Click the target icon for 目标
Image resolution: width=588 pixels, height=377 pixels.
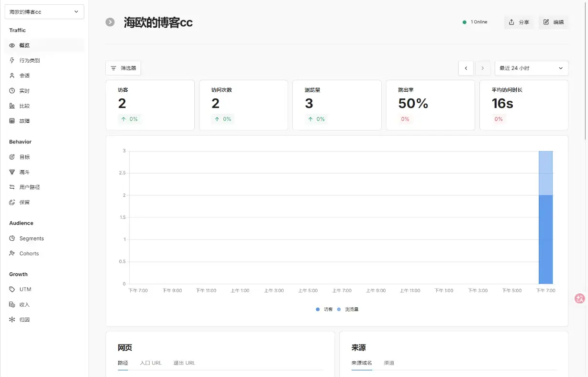[12, 157]
